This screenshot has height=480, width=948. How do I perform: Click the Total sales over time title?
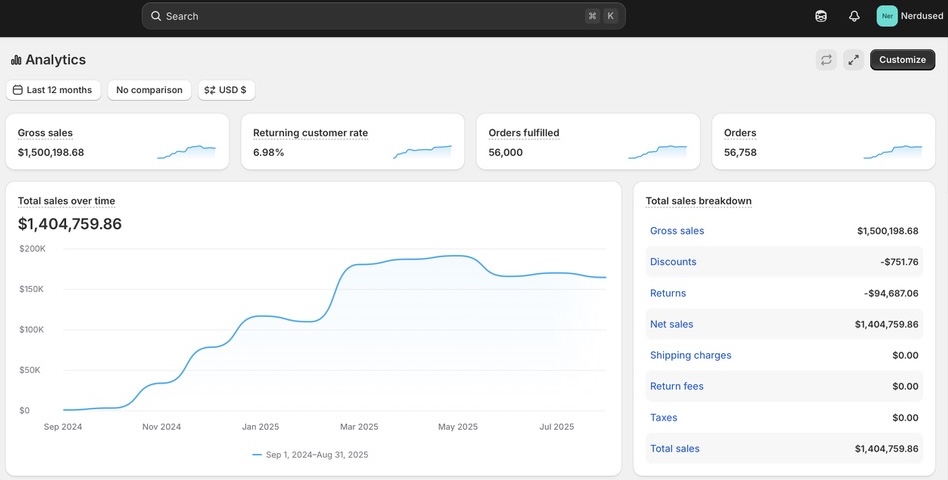tap(67, 201)
